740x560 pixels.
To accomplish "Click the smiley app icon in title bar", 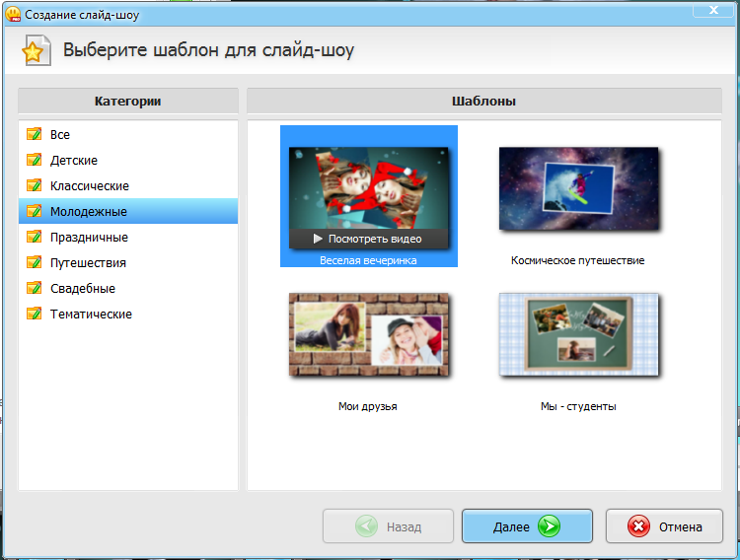I will 13,14.
